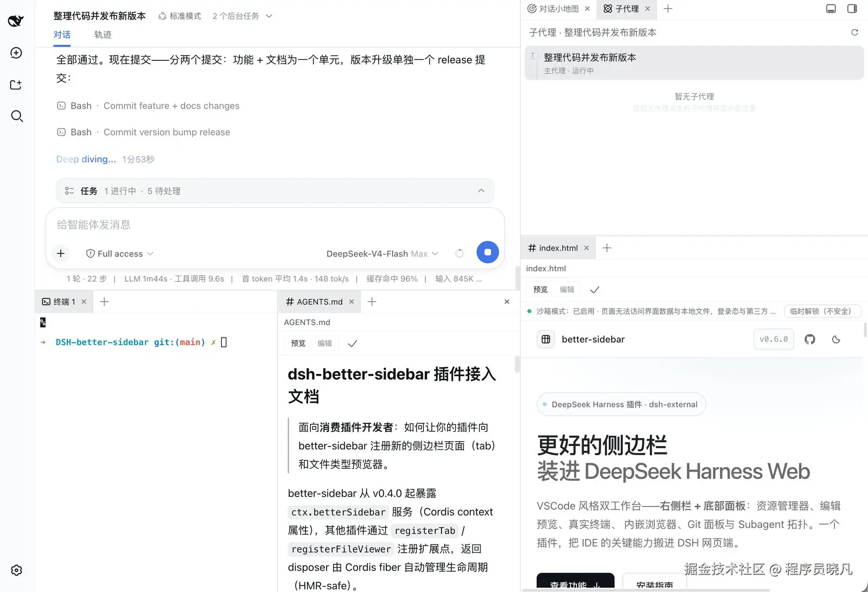868x592 pixels.
Task: Click the drag handle on 整理代码并发布新版本 row
Action: click(533, 56)
